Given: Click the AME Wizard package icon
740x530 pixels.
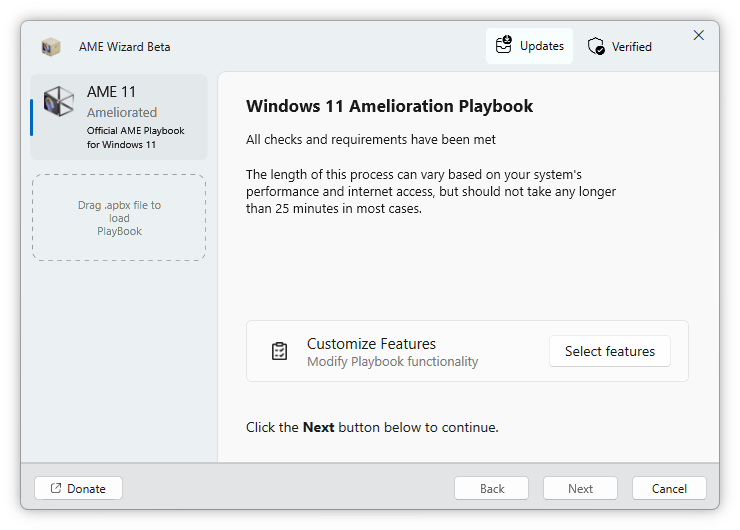Looking at the screenshot, I should point(51,47).
